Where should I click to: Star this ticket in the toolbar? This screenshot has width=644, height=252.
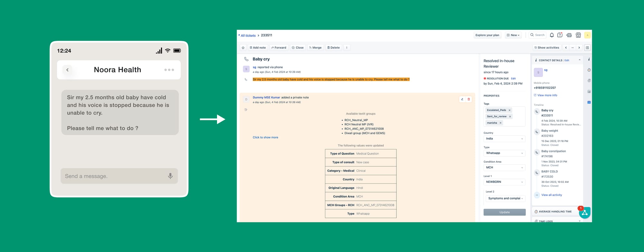243,48
